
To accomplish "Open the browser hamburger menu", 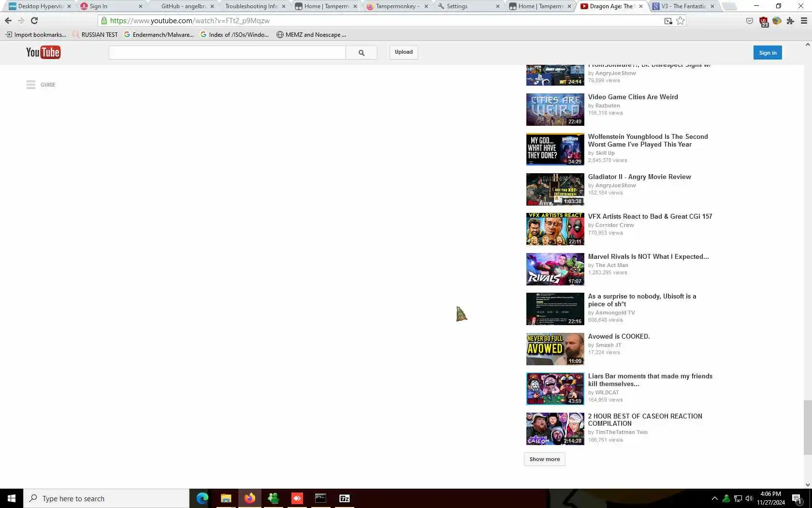I will click(804, 21).
